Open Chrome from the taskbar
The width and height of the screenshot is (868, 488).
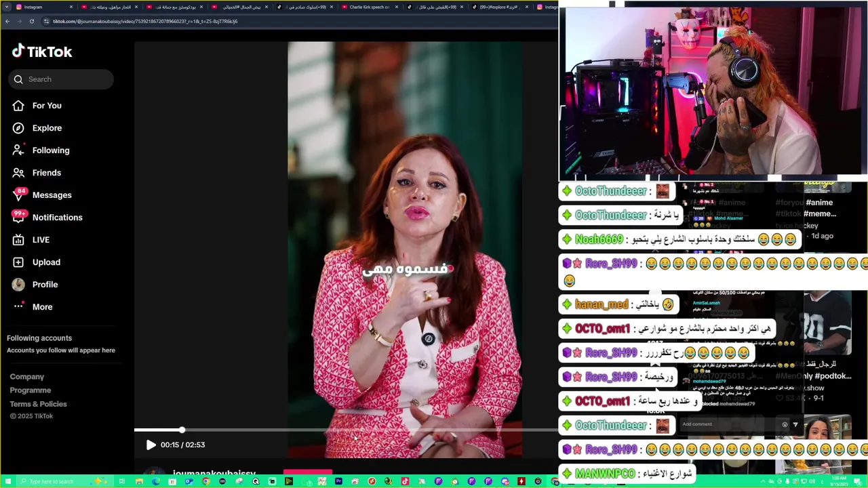coord(205,481)
